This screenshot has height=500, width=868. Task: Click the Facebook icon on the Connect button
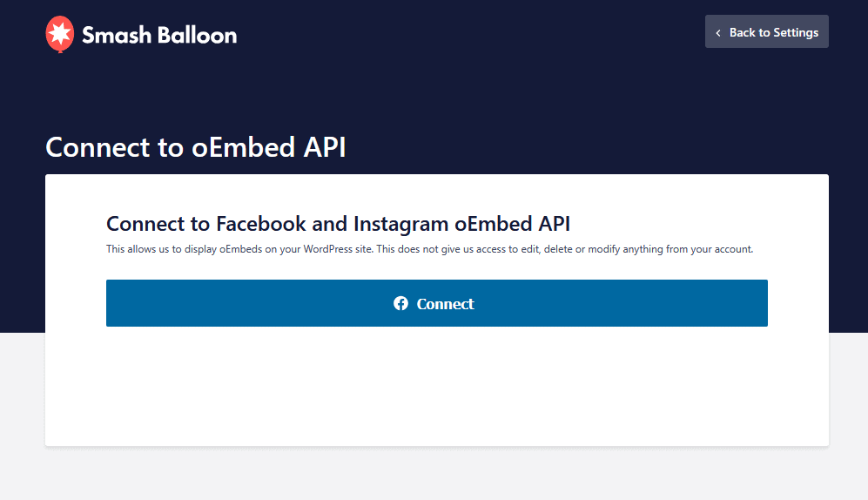400,303
